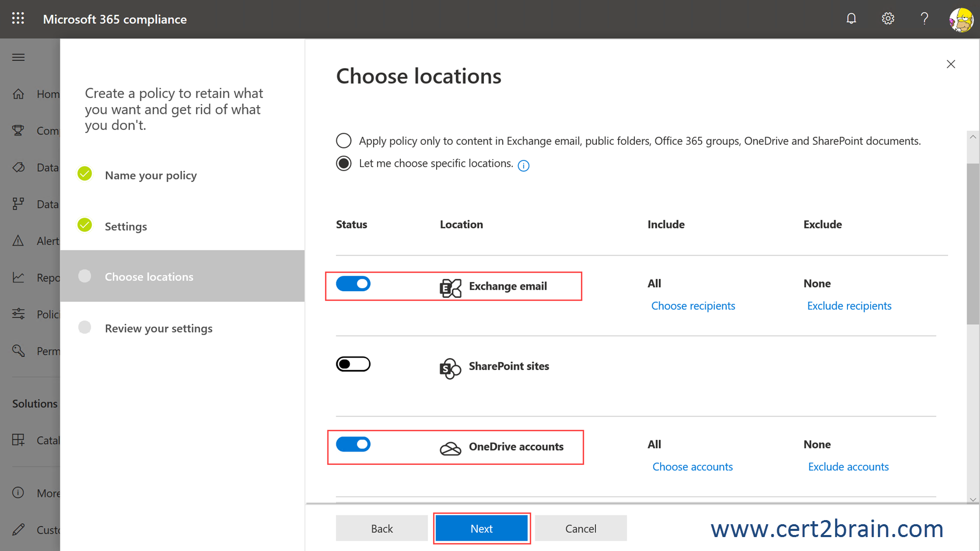Click the vertical scrollbar thumb
Image resolution: width=980 pixels, height=551 pixels.
pos(973,244)
